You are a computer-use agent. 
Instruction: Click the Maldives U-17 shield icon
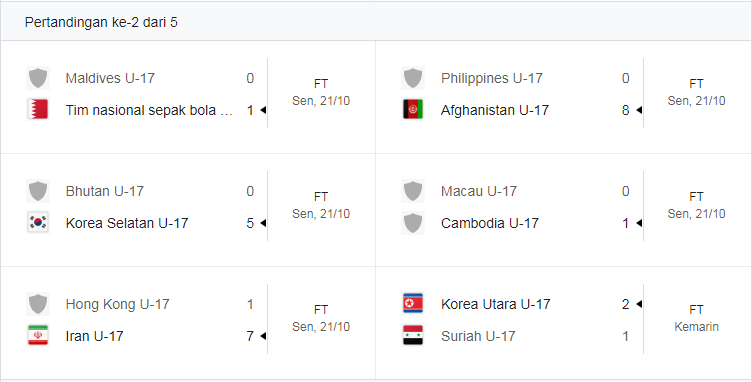pyautogui.click(x=38, y=78)
